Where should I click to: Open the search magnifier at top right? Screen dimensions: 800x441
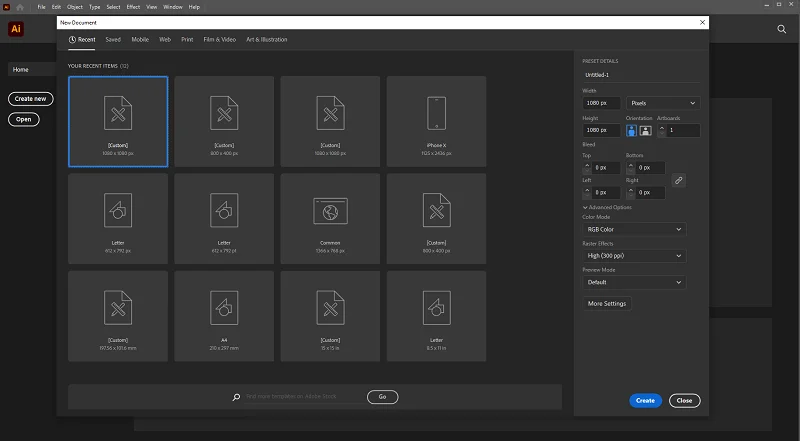782,29
